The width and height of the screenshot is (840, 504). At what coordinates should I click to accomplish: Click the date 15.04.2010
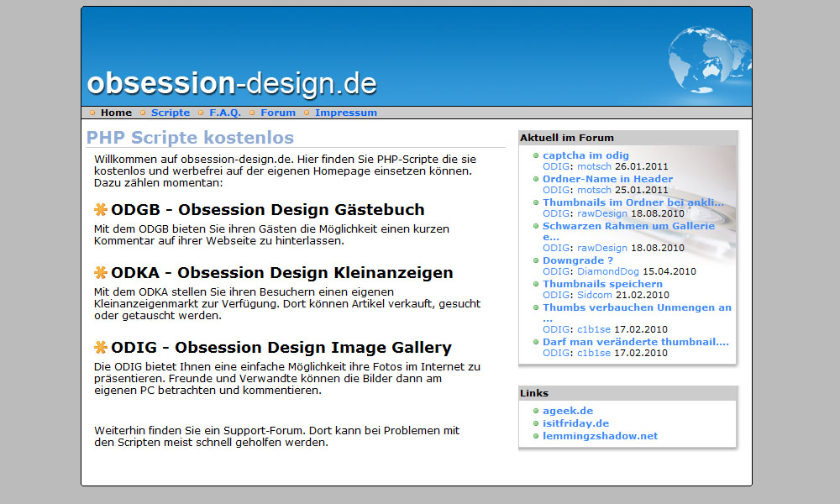669,271
